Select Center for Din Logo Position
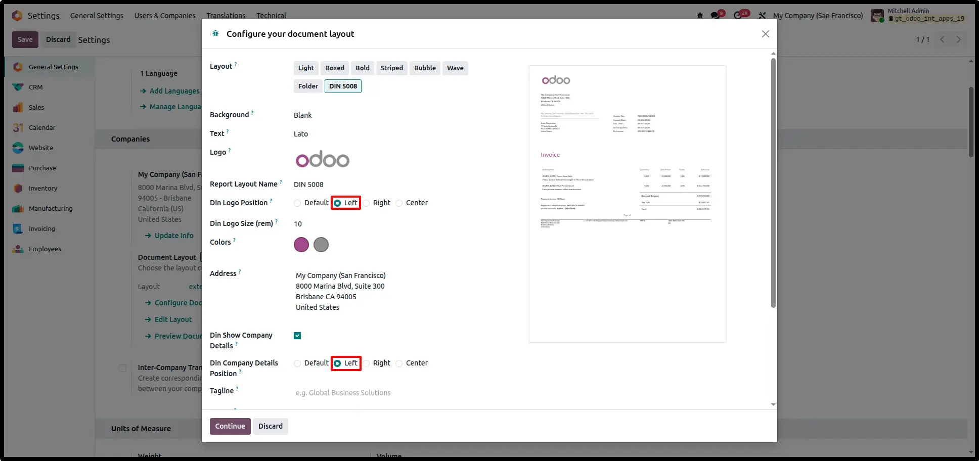Viewport: 980px width, 461px height. (399, 203)
